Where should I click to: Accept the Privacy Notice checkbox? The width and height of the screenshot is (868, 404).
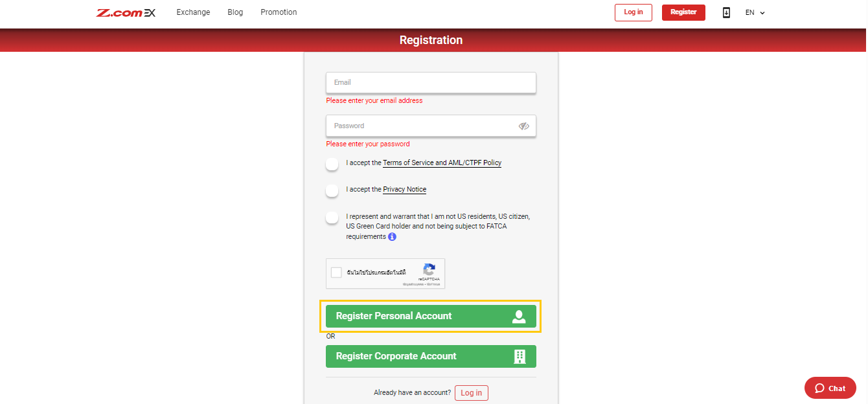coord(332,191)
